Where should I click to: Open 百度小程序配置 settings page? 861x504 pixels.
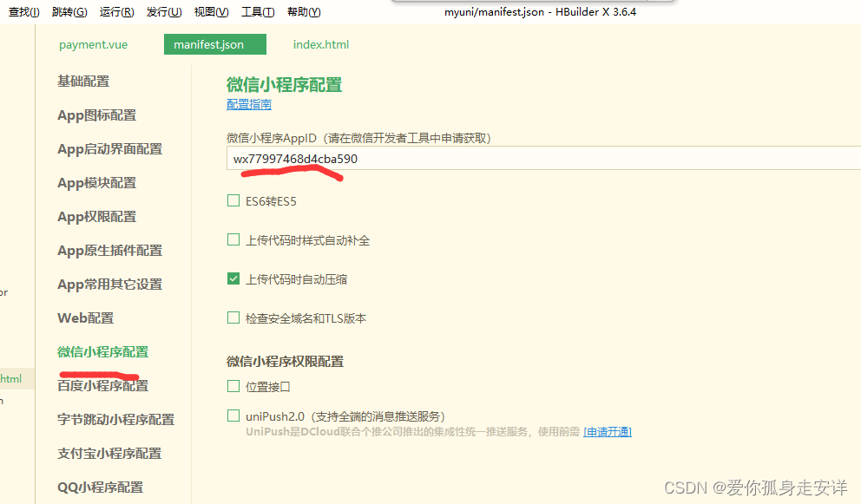tap(103, 385)
